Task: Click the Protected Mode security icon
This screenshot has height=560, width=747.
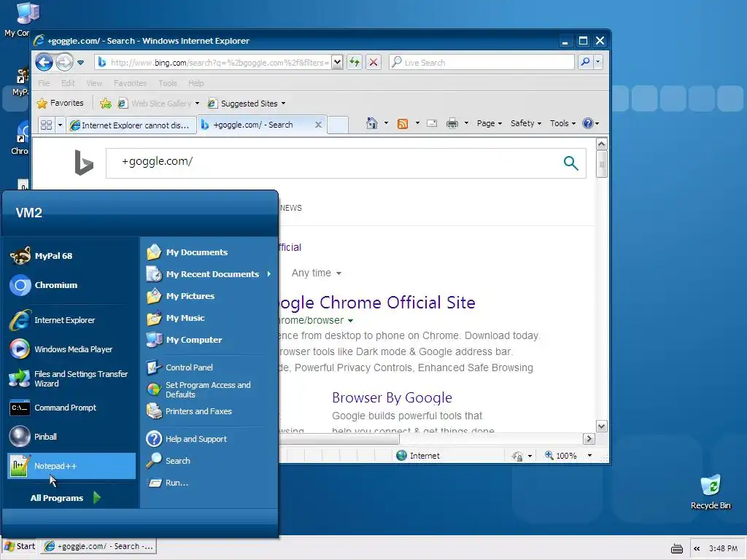Action: coord(517,456)
